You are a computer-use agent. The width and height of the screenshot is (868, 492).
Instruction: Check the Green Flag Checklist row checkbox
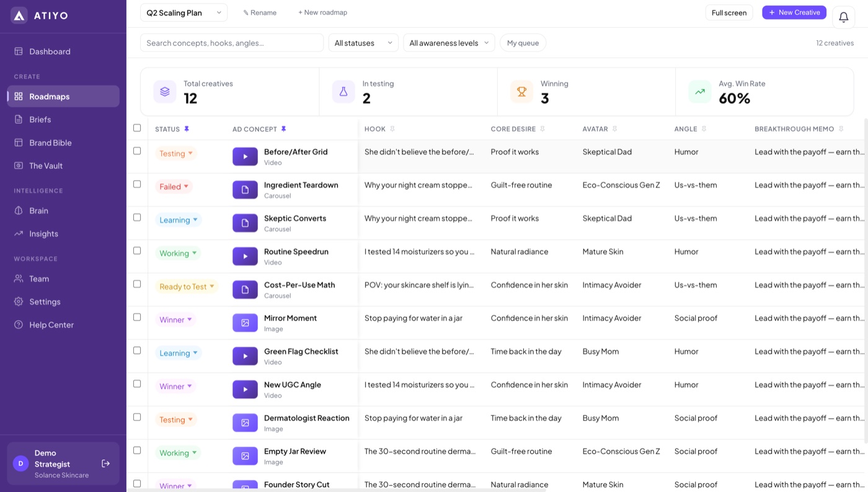click(x=137, y=351)
